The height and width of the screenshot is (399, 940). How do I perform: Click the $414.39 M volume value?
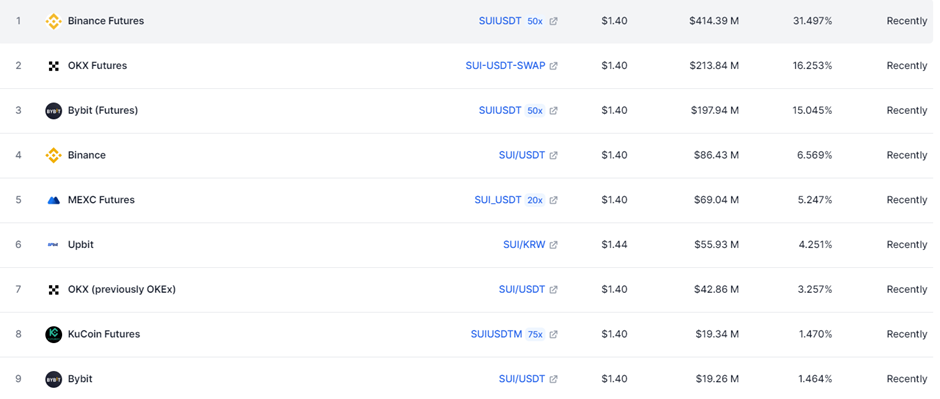coord(714,21)
